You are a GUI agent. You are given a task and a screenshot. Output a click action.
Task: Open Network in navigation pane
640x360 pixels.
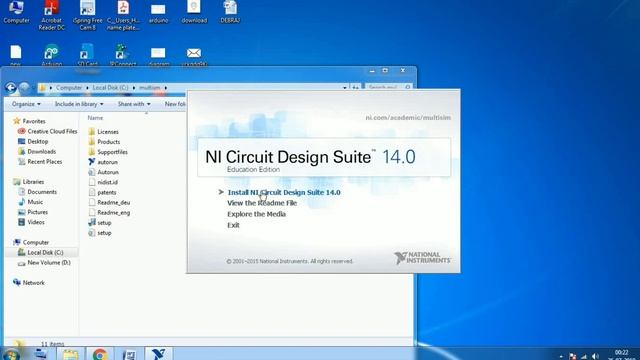[29, 282]
